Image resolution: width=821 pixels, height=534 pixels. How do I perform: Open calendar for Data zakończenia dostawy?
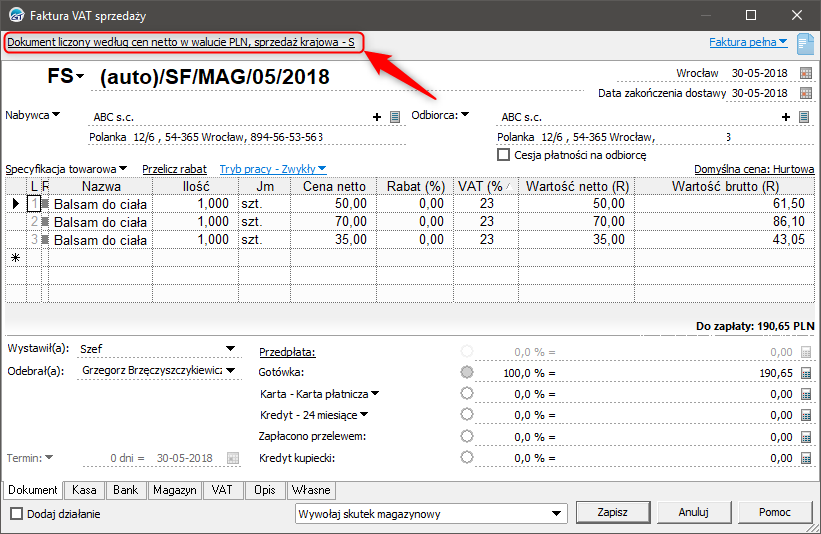806,93
